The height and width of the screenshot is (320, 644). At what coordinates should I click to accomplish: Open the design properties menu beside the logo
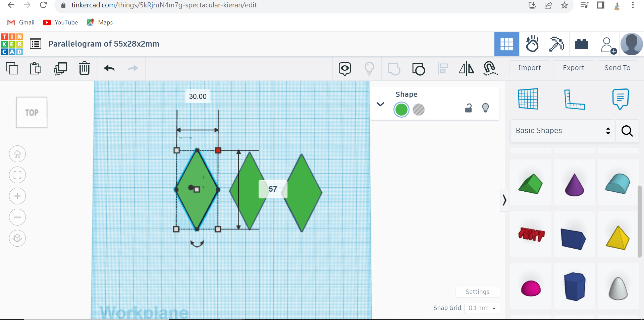point(35,44)
